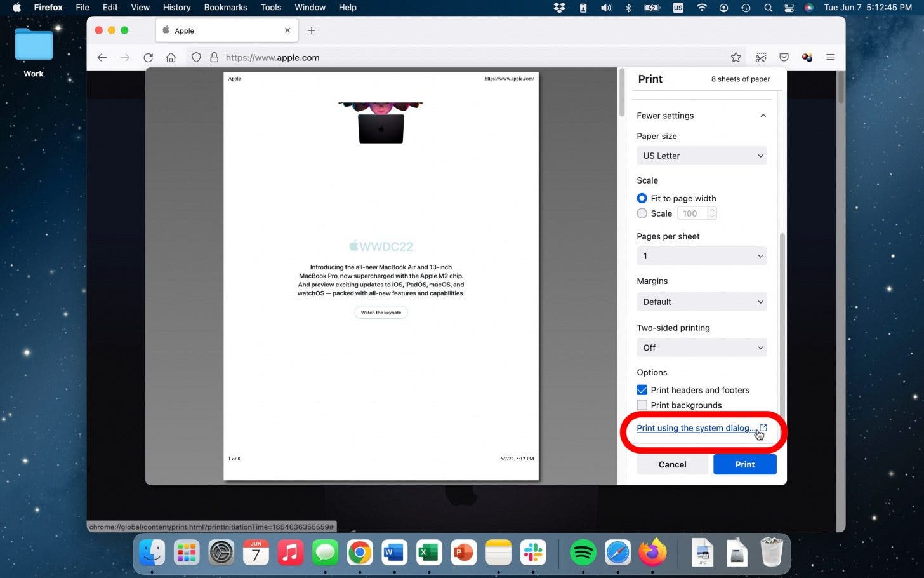Click the Pocket save icon
Image resolution: width=924 pixels, height=578 pixels.
784,57
